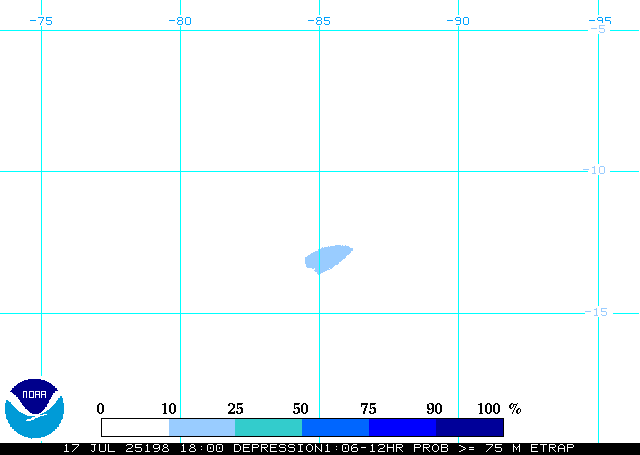The image size is (640, 455).
Task: Click the -15 latitude label
Action: coord(596,312)
